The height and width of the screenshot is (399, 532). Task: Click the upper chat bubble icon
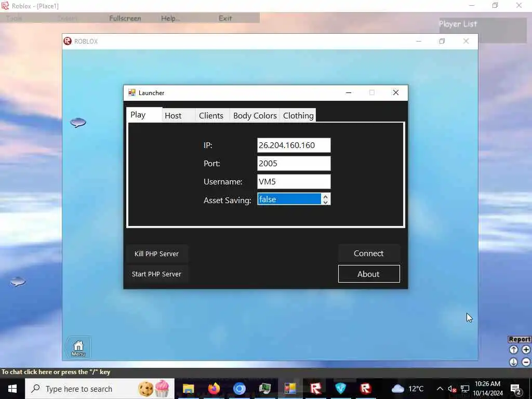[78, 122]
